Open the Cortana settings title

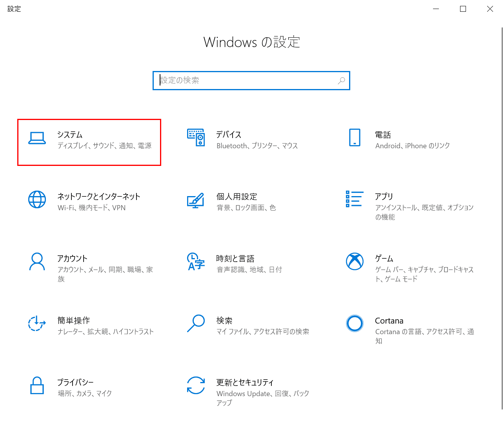389,320
